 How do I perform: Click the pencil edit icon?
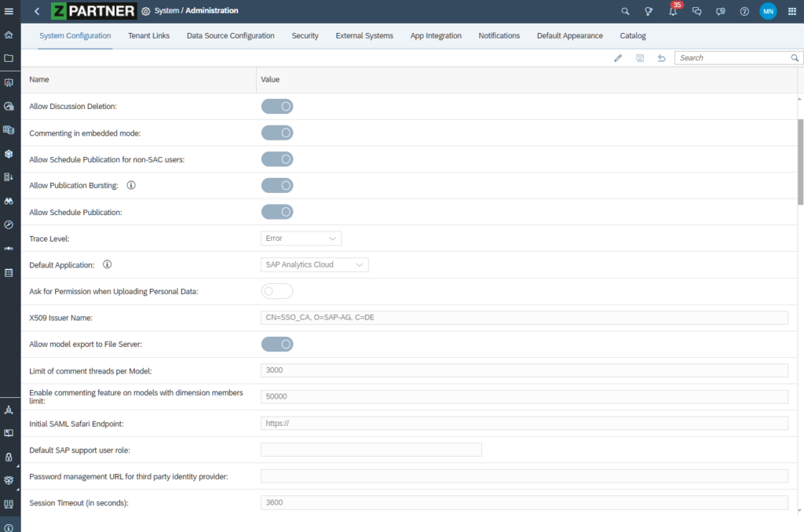pos(618,58)
